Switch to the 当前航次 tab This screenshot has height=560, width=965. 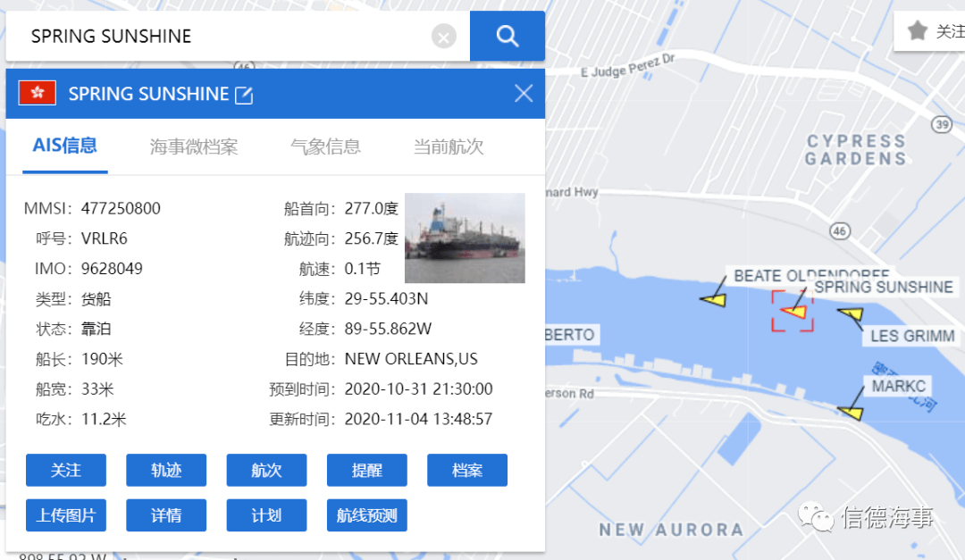(449, 146)
